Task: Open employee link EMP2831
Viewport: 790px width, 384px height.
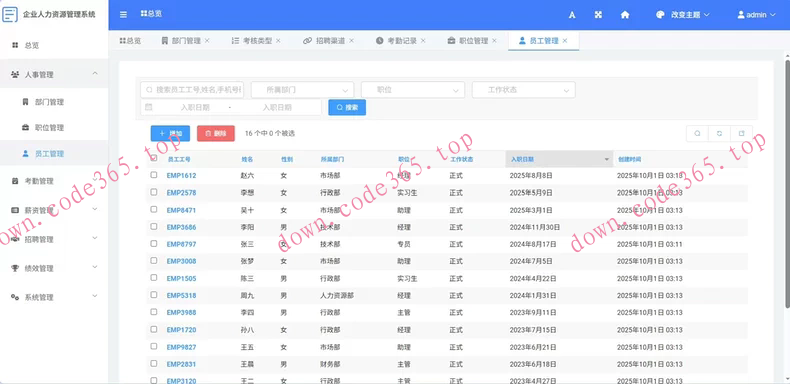Action: (x=181, y=364)
